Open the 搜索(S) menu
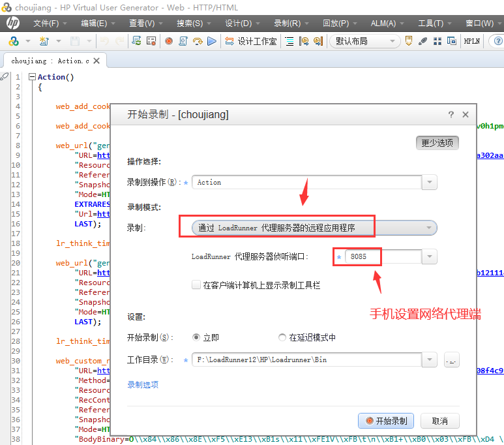Image resolution: width=504 pixels, height=445 pixels. [x=194, y=23]
